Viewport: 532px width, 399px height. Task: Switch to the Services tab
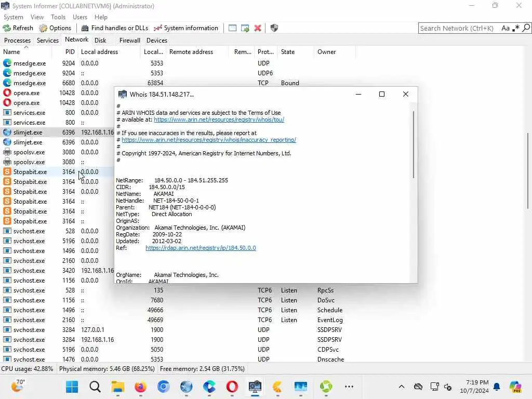click(x=47, y=41)
